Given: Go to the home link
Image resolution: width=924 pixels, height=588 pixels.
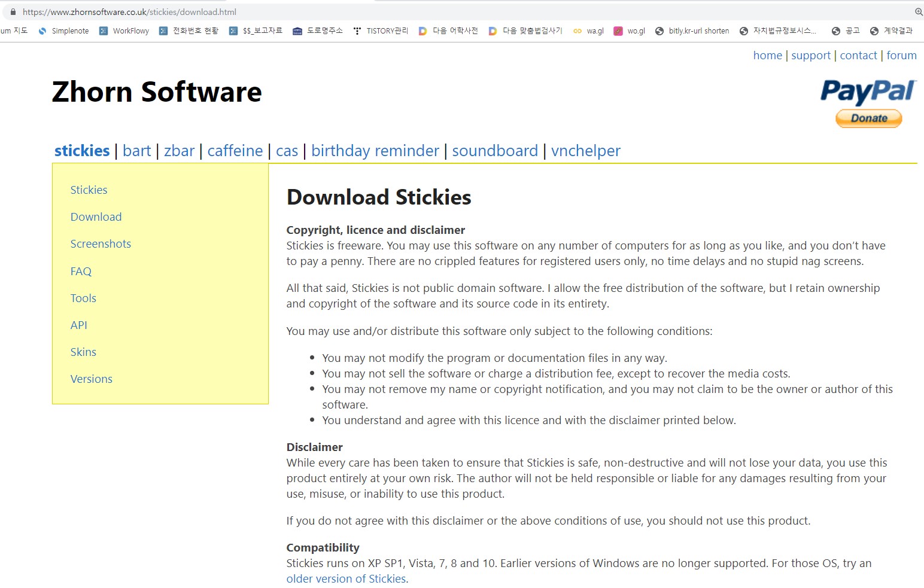Looking at the screenshot, I should pos(767,56).
